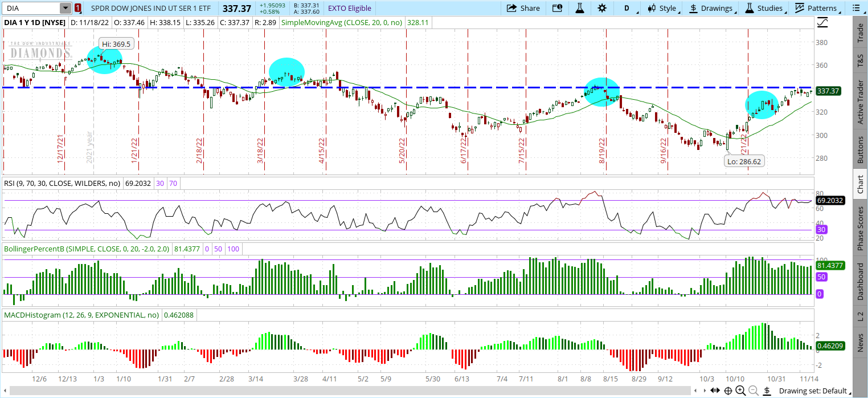This screenshot has width=868, height=398.
Task: Open the Drawings dropdown menu
Action: pyautogui.click(x=711, y=8)
